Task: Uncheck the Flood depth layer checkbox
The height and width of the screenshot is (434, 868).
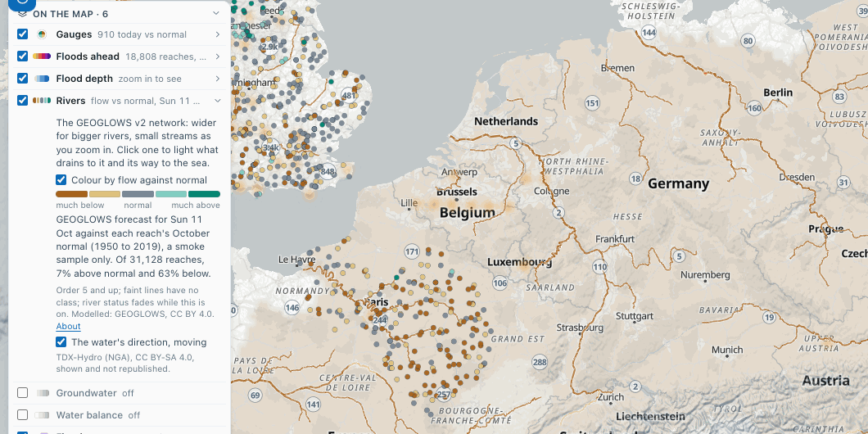Action: pos(22,79)
